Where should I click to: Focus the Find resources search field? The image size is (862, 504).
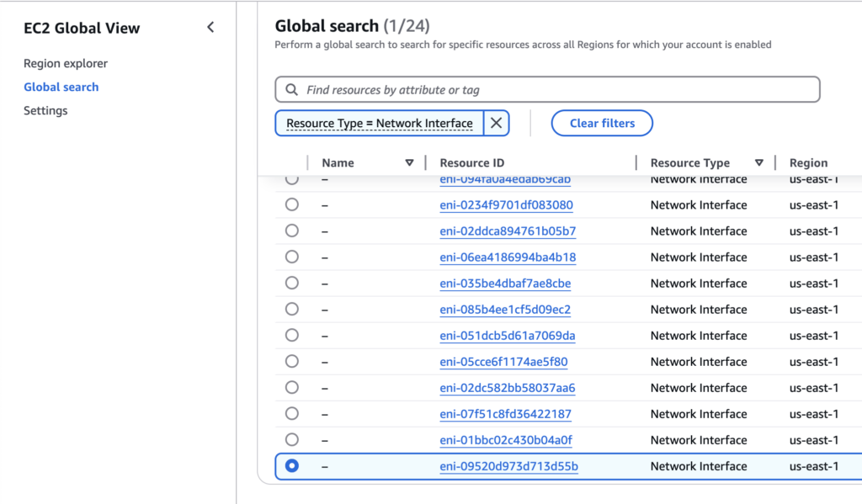tap(556, 90)
